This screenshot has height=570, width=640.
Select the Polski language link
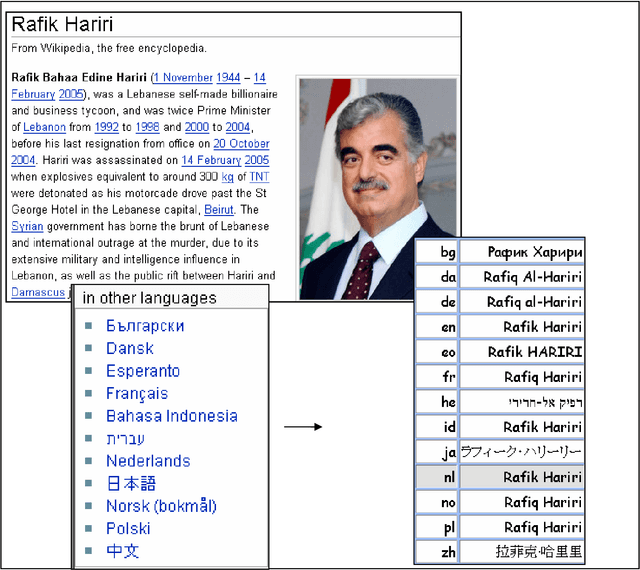point(128,529)
